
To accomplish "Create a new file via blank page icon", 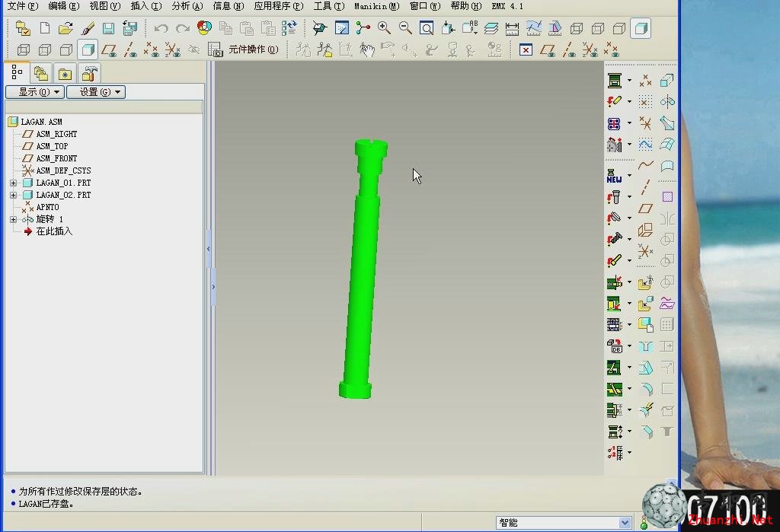I will click(x=45, y=28).
